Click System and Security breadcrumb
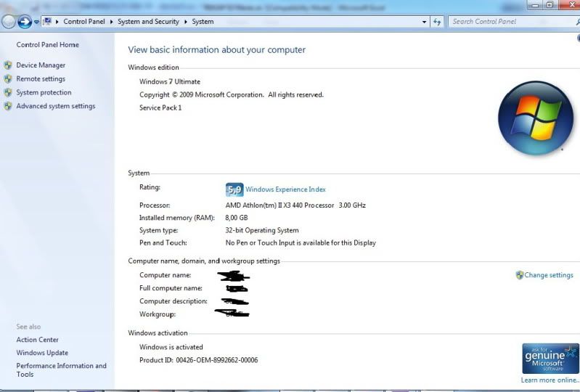 [148, 22]
